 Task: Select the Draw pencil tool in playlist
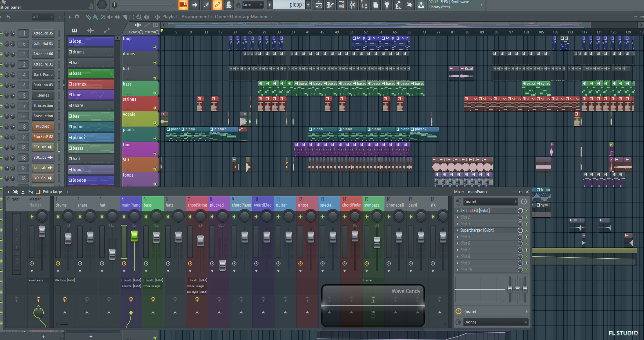coord(88,17)
